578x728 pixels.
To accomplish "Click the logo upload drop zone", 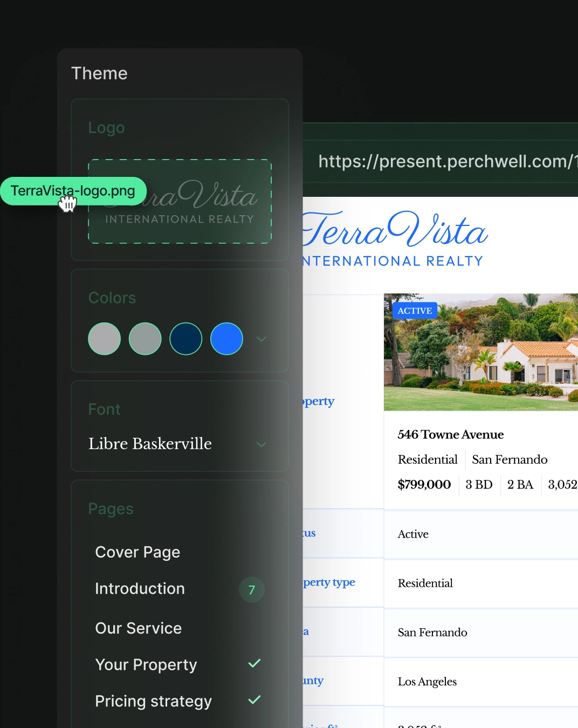I will 180,201.
